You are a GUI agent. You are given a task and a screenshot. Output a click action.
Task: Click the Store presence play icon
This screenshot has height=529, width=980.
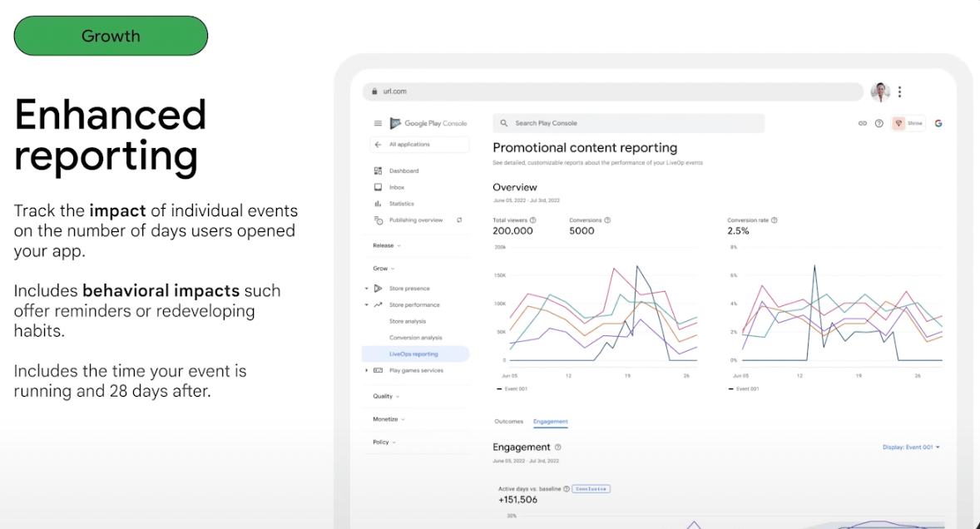pyautogui.click(x=378, y=289)
